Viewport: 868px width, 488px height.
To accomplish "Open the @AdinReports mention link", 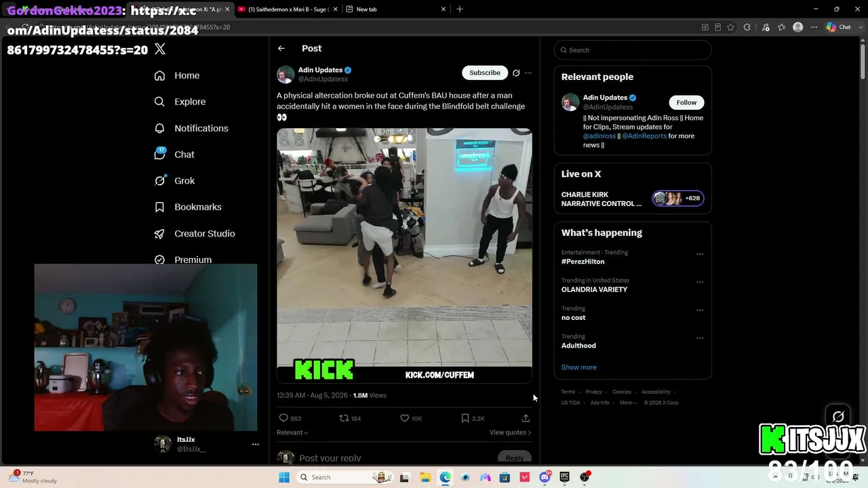I will coord(644,136).
